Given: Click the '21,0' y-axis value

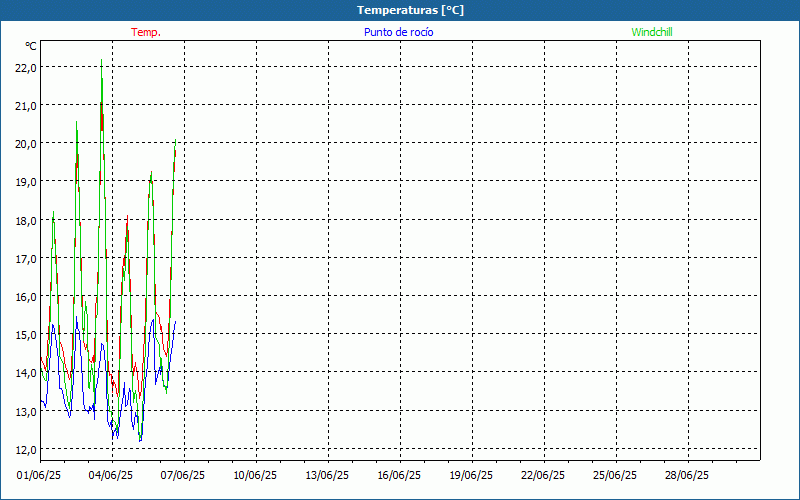Looking at the screenshot, I should pyautogui.click(x=26, y=106).
